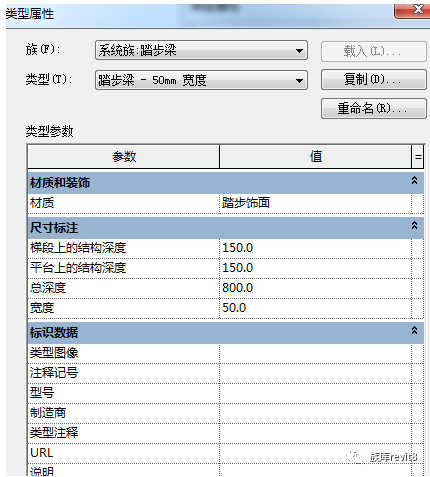This screenshot has width=430, height=477.
Task: Edit 平台上的结构深度 value field
Action: [315, 268]
